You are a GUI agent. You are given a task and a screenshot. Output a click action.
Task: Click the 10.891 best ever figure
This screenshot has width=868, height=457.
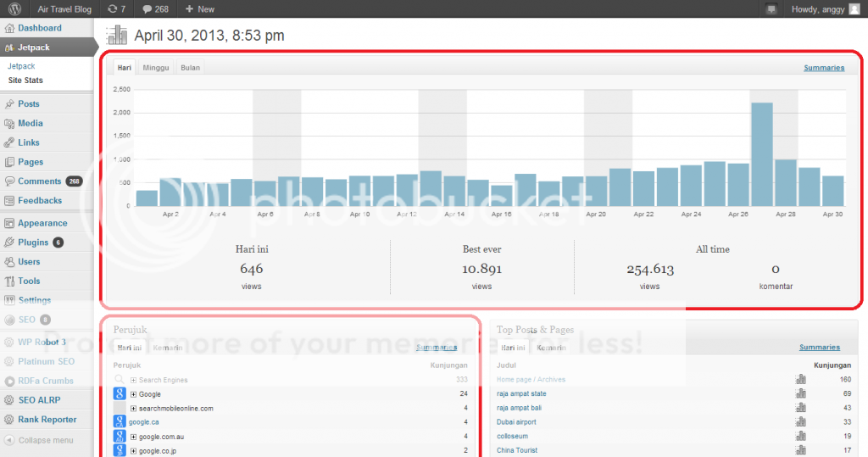(x=481, y=269)
